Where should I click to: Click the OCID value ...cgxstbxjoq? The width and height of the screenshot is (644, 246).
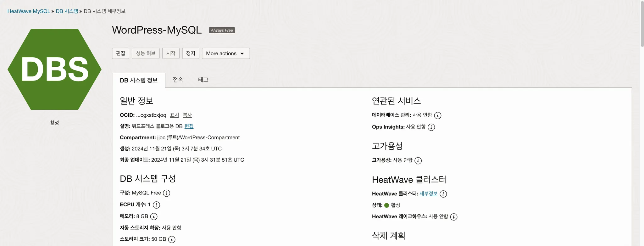coord(151,115)
